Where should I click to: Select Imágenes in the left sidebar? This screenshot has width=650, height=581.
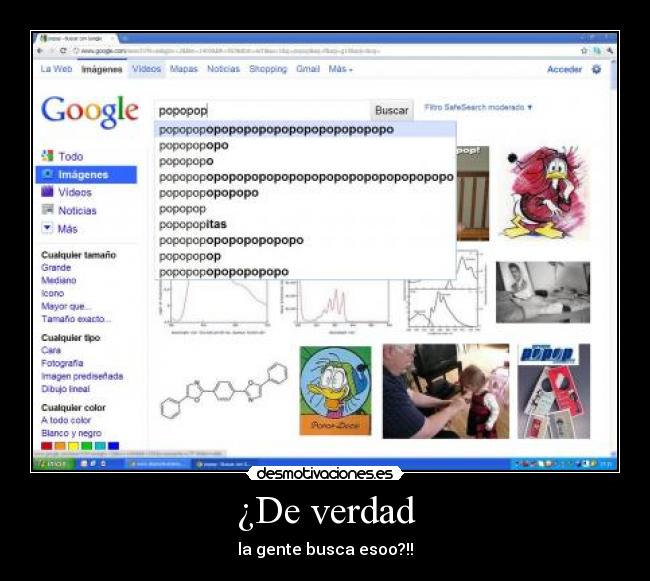[86, 174]
